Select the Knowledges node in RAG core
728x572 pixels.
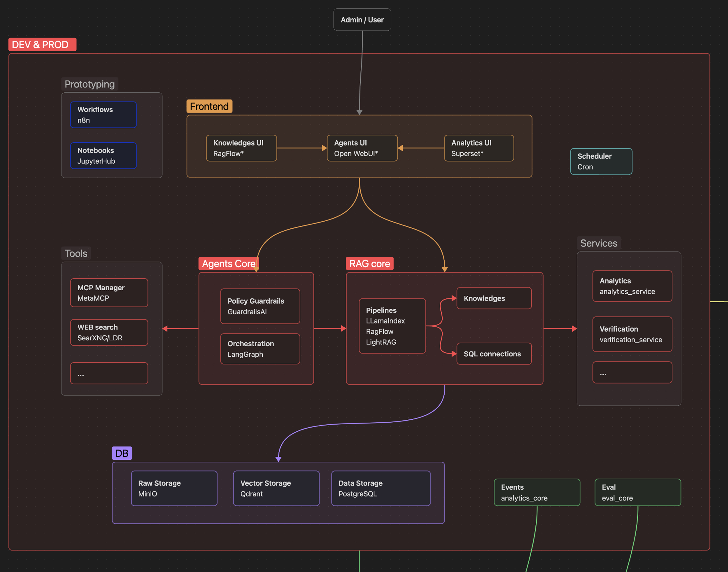pyautogui.click(x=494, y=298)
